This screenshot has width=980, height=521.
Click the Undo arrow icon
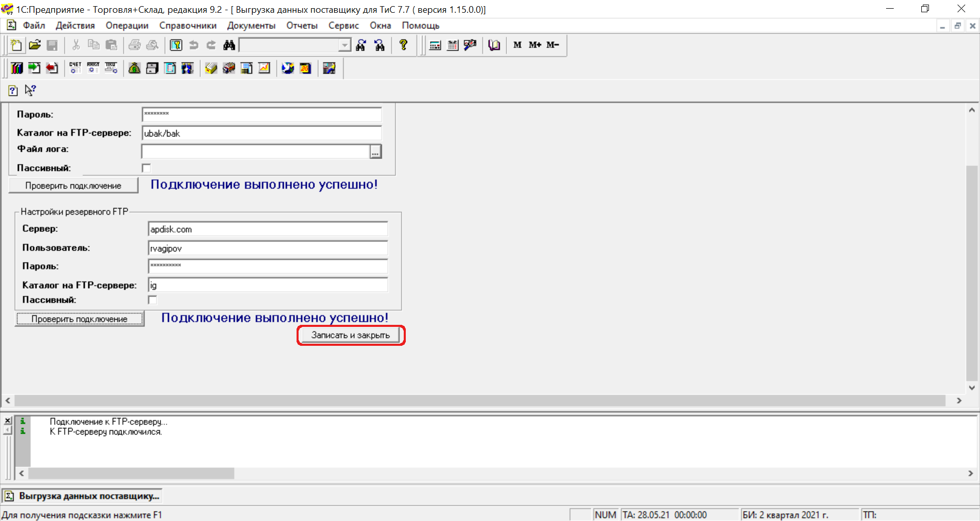pos(193,45)
